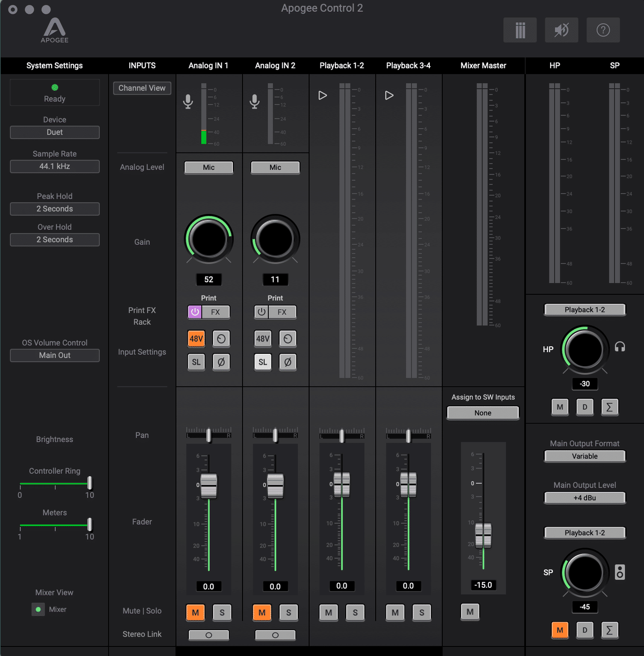Click the Mixer Master fader handle
644x656 pixels.
pyautogui.click(x=484, y=535)
